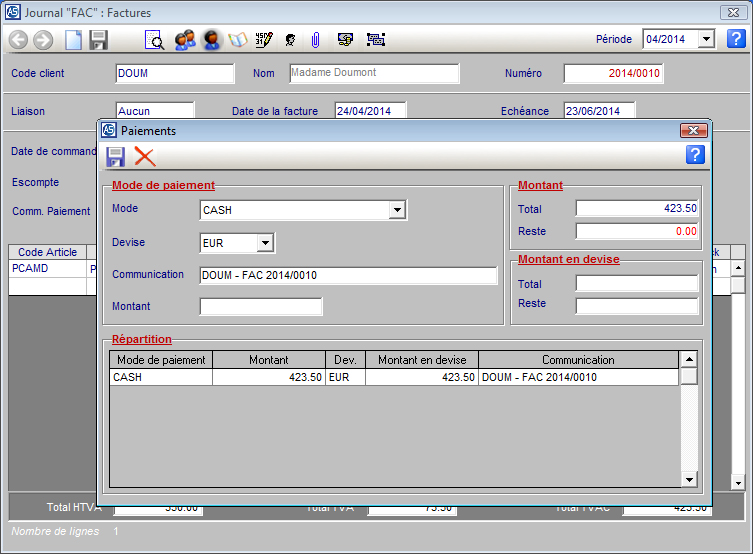This screenshot has height=554, width=753.
Task: Save the payment with the blue floppy icon
Action: [116, 156]
